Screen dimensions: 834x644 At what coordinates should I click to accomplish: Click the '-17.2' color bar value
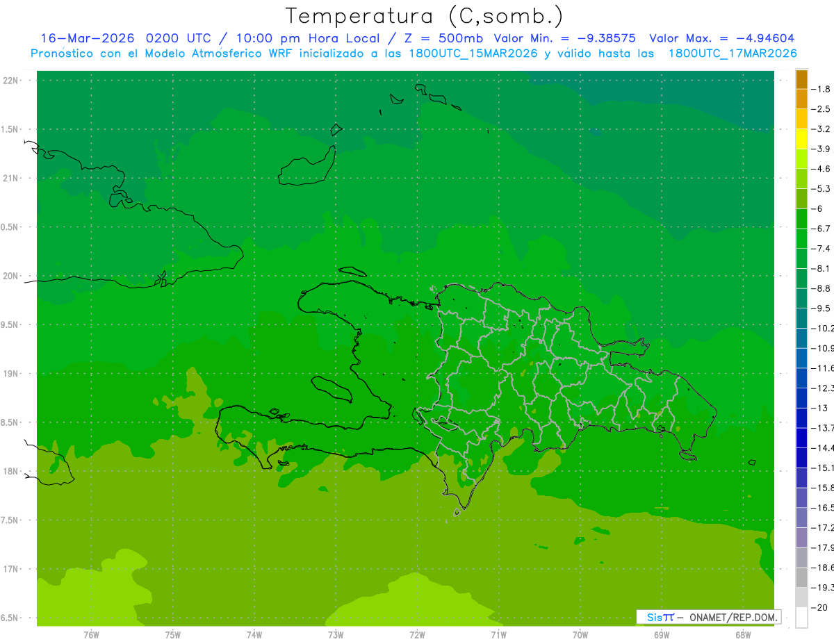click(822, 527)
